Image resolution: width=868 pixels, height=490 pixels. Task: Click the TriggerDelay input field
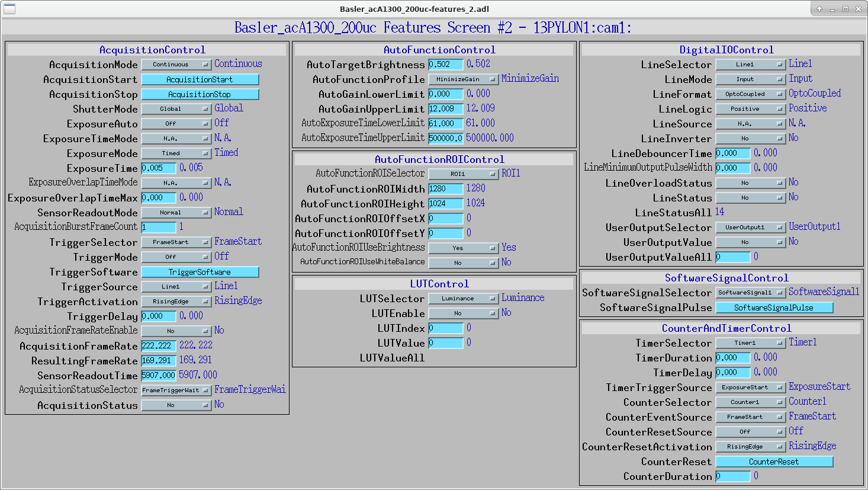[x=159, y=316]
